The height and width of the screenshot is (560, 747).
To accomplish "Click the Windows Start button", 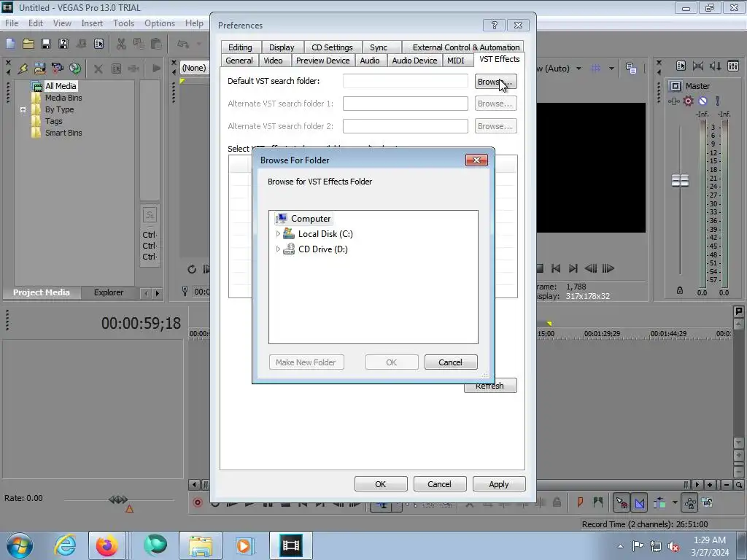I will click(20, 545).
